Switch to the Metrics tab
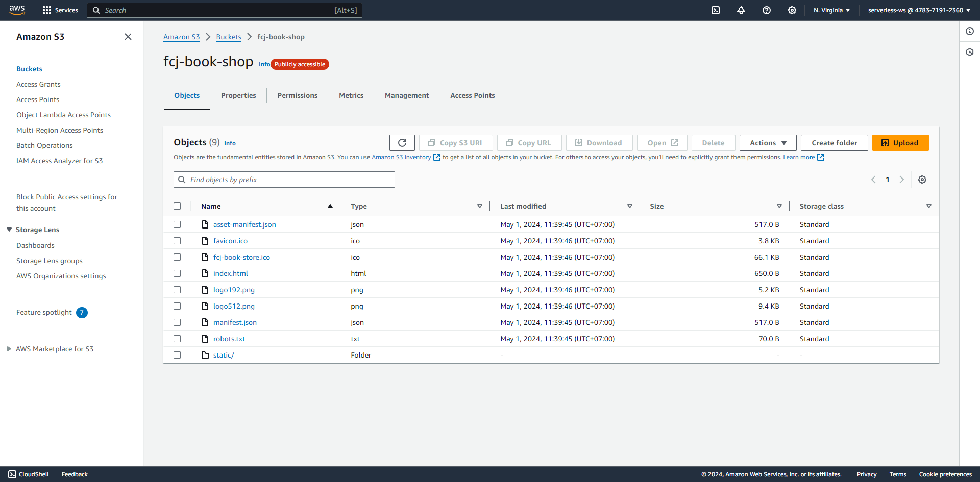 coord(351,95)
